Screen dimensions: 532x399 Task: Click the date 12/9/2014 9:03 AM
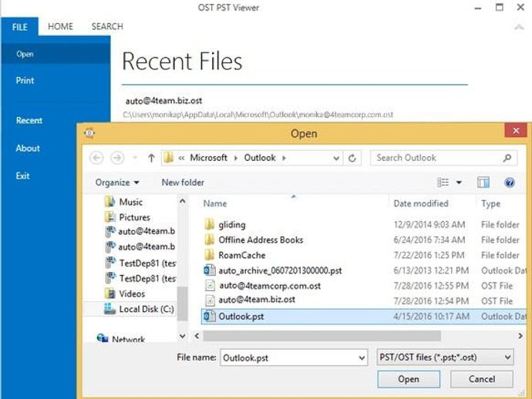429,224
